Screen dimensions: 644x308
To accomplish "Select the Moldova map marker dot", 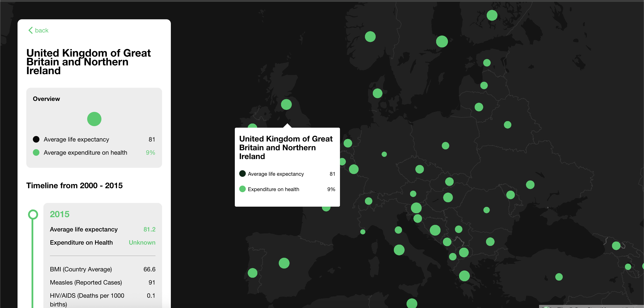I will pyautogui.click(x=511, y=195).
